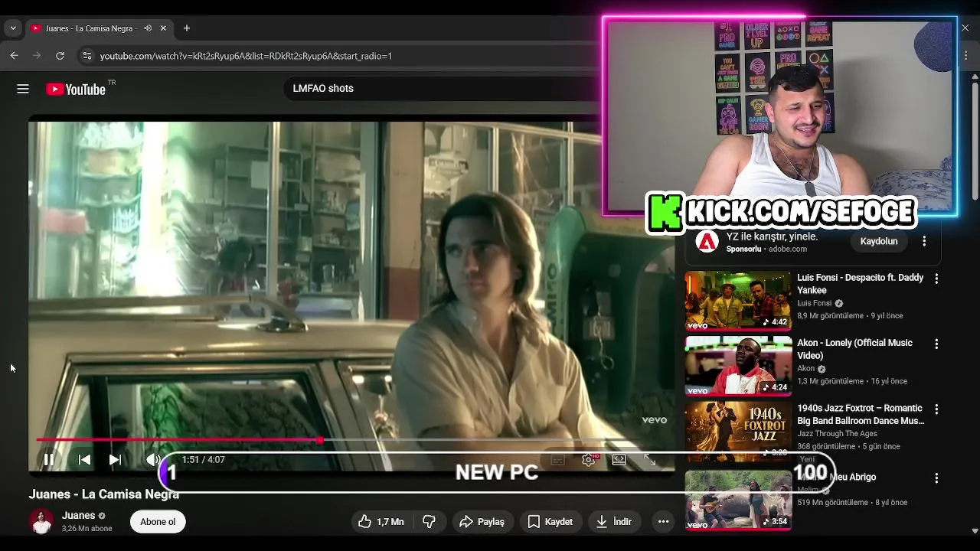This screenshot has width=980, height=551.
Task: Save the video with Kaydet
Action: pyautogui.click(x=550, y=522)
